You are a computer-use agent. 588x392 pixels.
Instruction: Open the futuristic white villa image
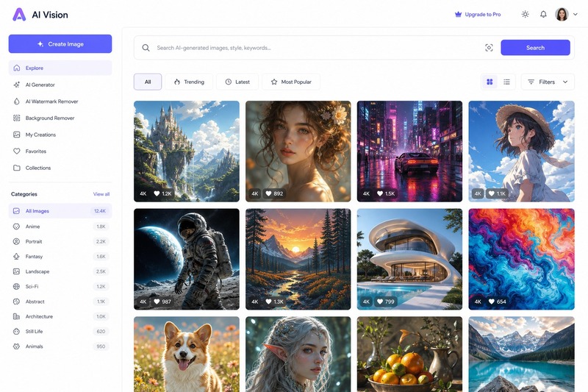pos(409,259)
